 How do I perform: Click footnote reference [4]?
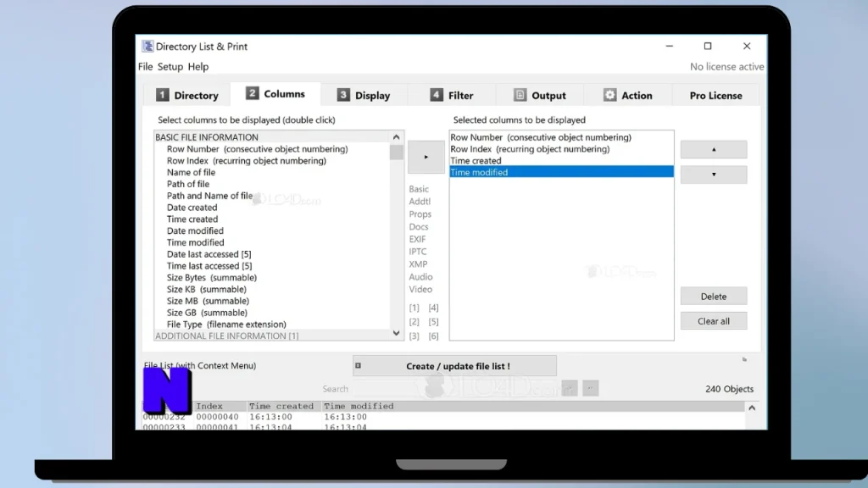point(433,308)
